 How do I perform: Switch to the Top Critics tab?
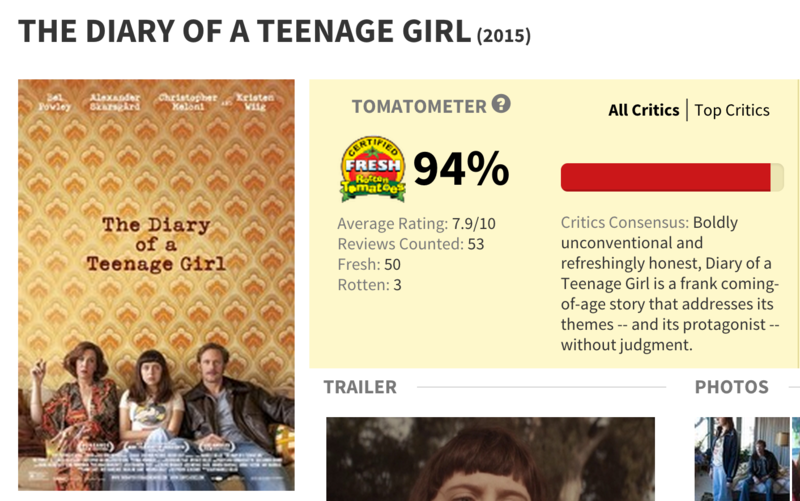pos(732,110)
